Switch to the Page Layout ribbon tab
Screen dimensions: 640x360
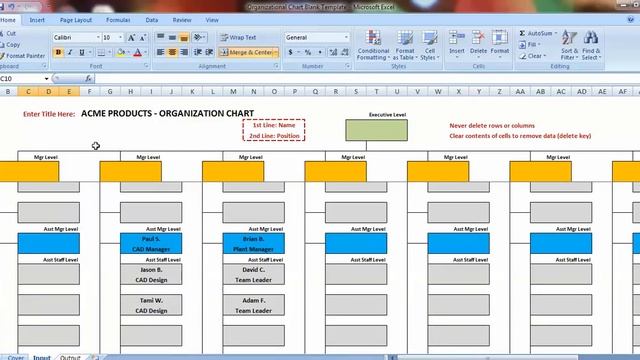pos(76,20)
